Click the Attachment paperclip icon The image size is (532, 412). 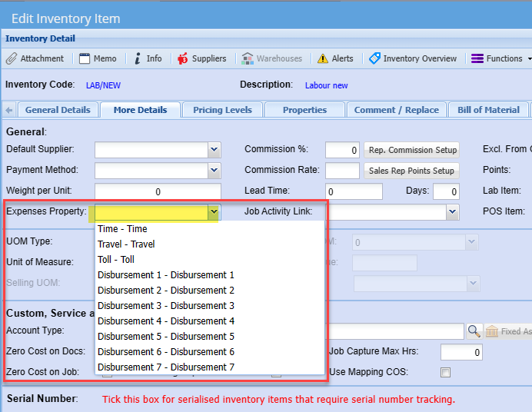pos(12,58)
